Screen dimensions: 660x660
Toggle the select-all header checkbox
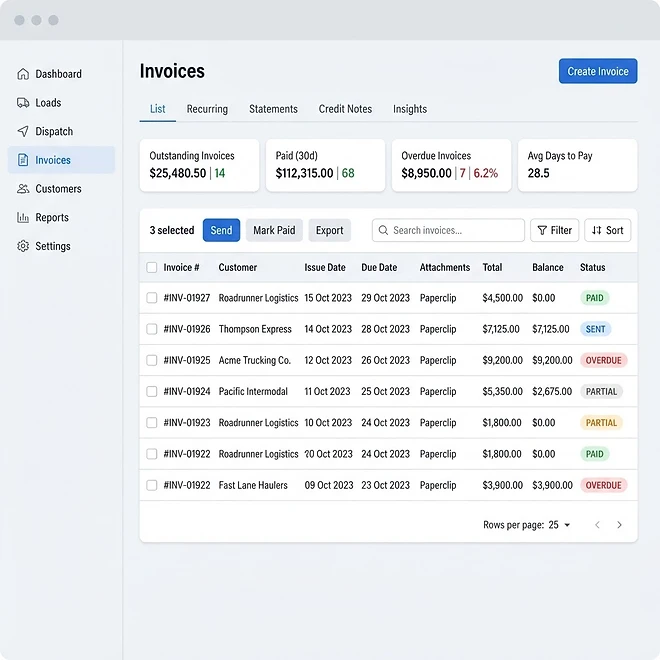click(x=152, y=267)
